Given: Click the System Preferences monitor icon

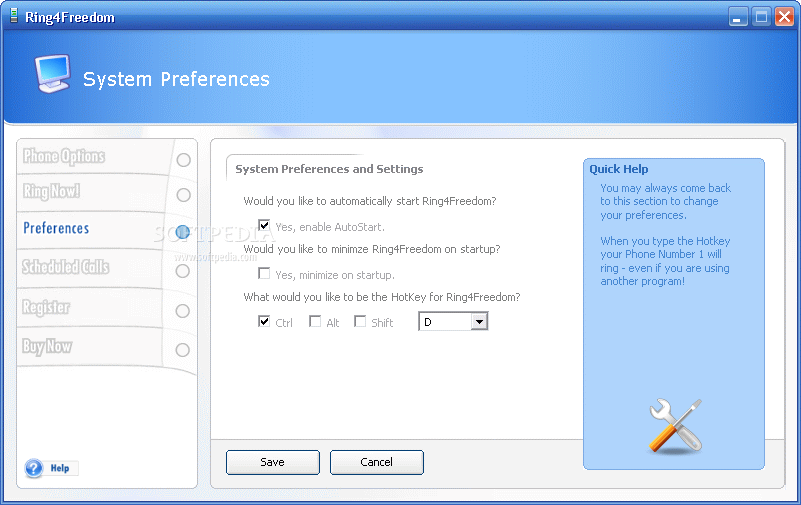Looking at the screenshot, I should click(53, 73).
